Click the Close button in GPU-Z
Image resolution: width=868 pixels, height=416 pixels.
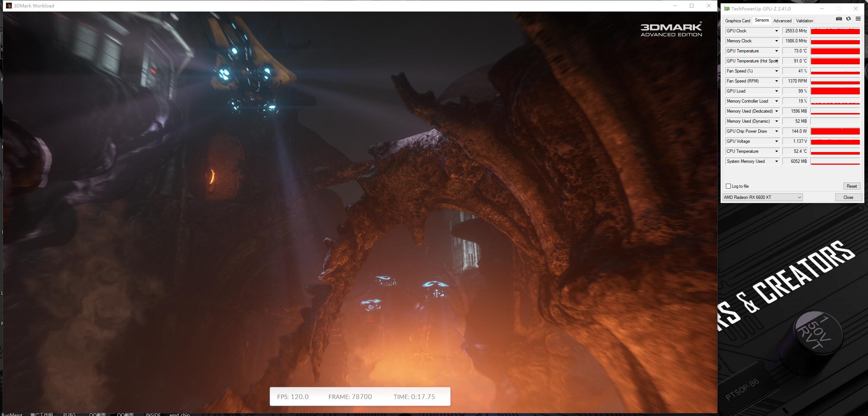848,197
